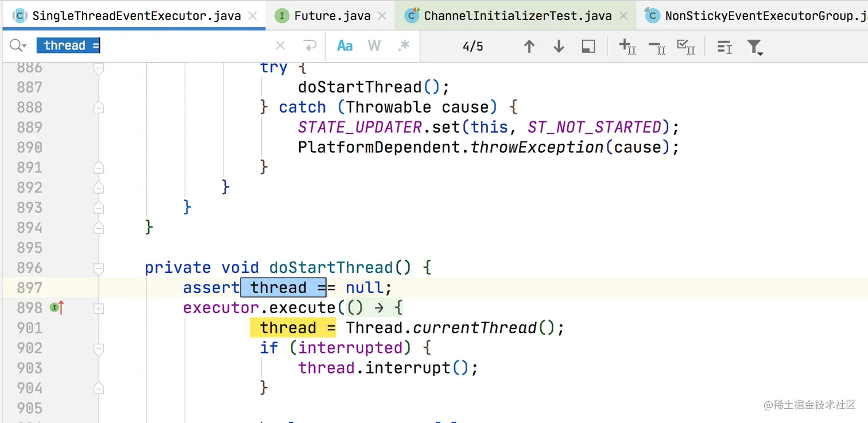868x423 pixels.
Task: Close the SingleThreadEventExecutor.java tab
Action: (x=252, y=16)
